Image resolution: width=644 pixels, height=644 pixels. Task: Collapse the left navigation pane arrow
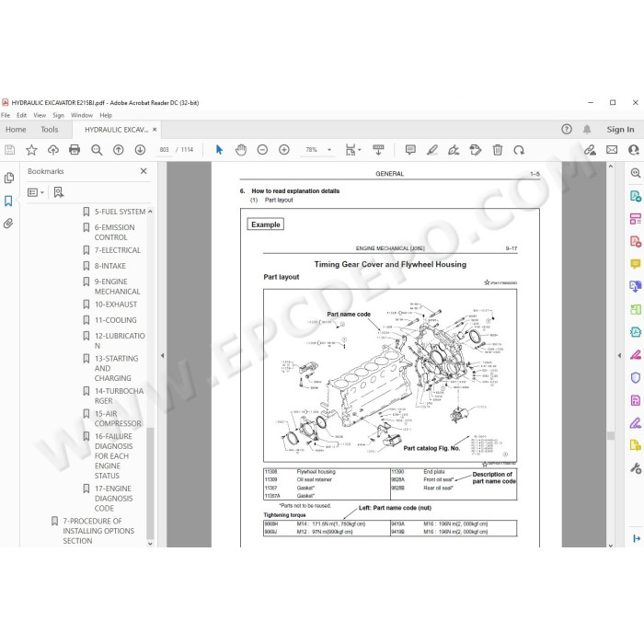coord(162,356)
